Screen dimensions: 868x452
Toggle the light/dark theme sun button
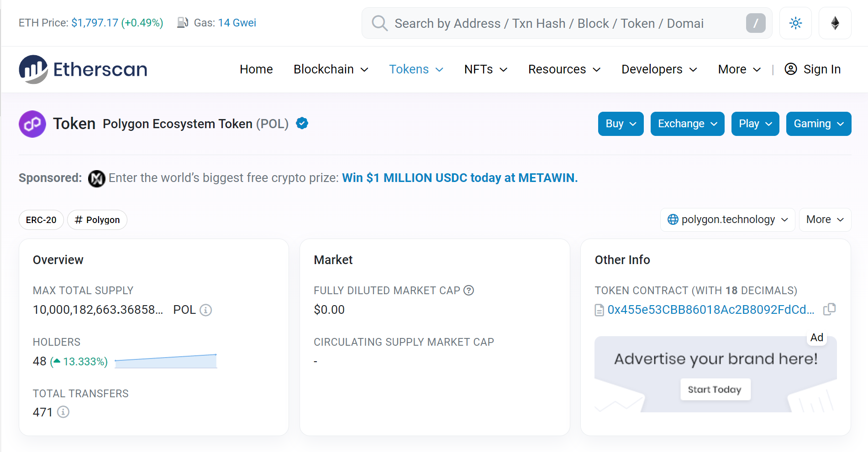[x=795, y=23]
